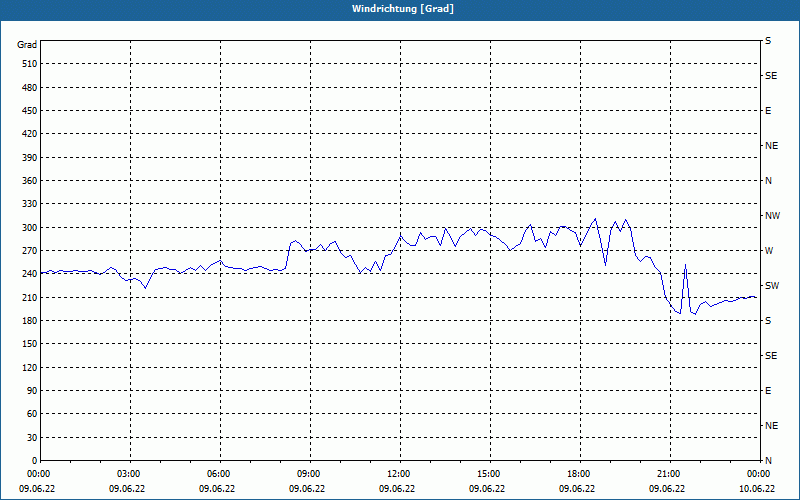Click the "Windrichtung [Grad]" chart title
The image size is (800, 500).
(x=403, y=9)
